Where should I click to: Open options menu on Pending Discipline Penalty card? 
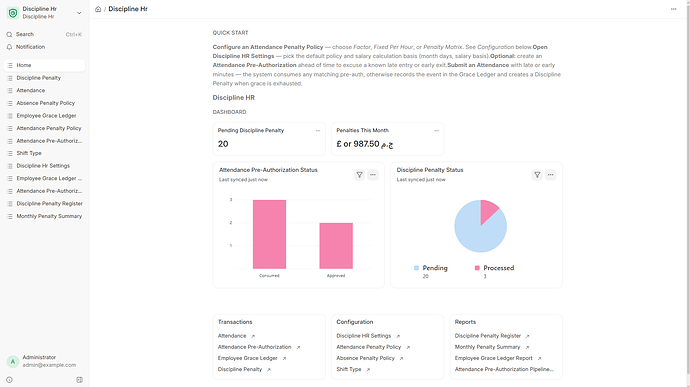click(318, 130)
